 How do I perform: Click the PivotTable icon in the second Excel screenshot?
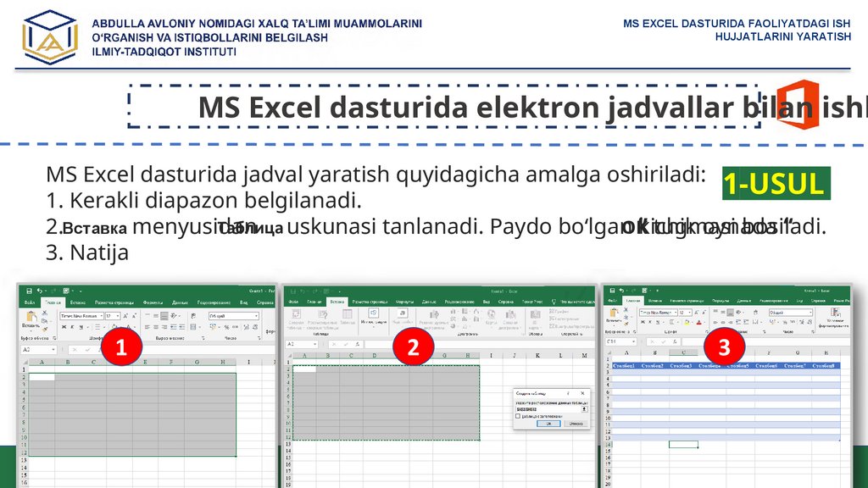(x=296, y=314)
